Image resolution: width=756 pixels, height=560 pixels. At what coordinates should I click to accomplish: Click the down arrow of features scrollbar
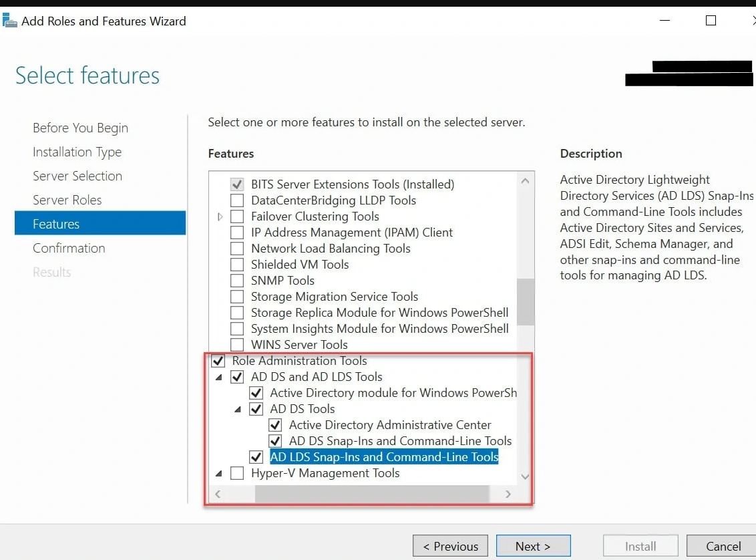coord(525,476)
